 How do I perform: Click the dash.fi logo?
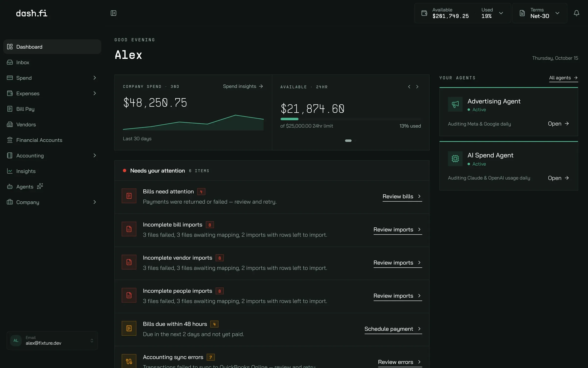32,13
